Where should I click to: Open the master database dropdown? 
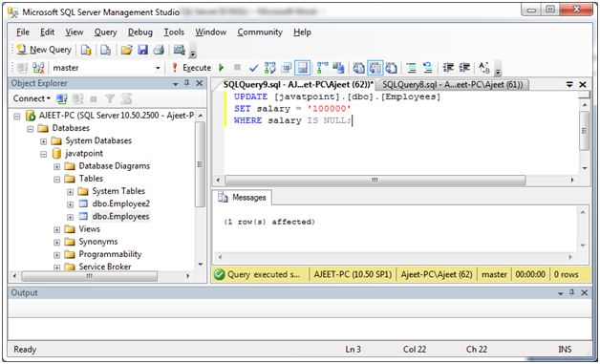click(158, 68)
